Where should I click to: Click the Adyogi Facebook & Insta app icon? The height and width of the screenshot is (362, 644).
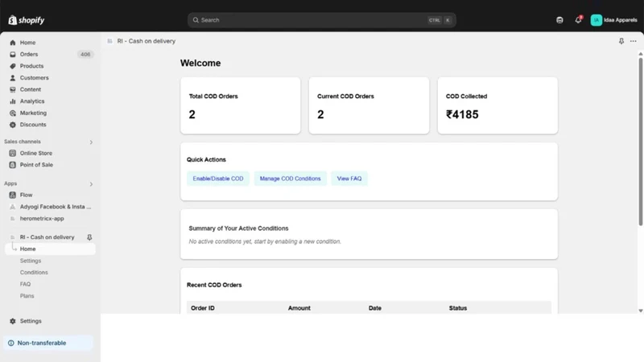coord(13,207)
